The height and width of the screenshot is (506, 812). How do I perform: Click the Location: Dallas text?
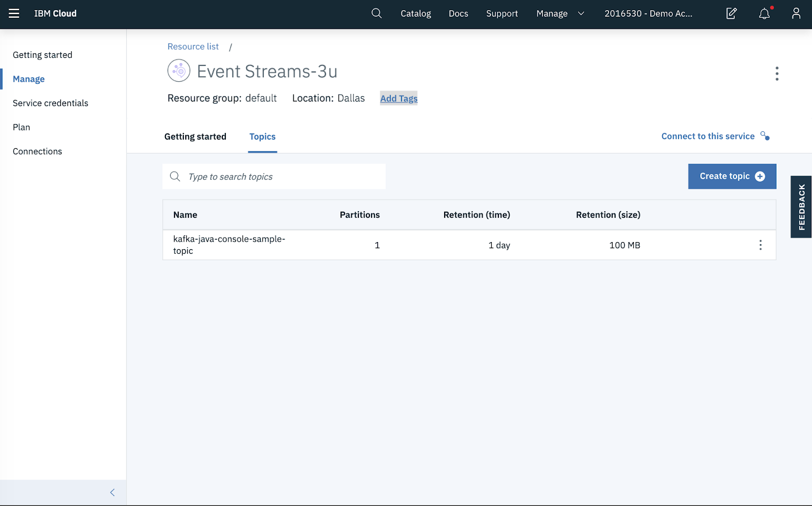pyautogui.click(x=328, y=98)
